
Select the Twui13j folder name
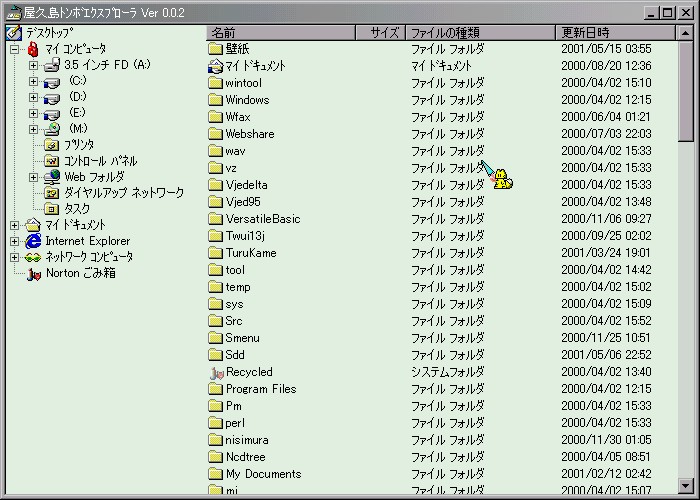pos(246,236)
